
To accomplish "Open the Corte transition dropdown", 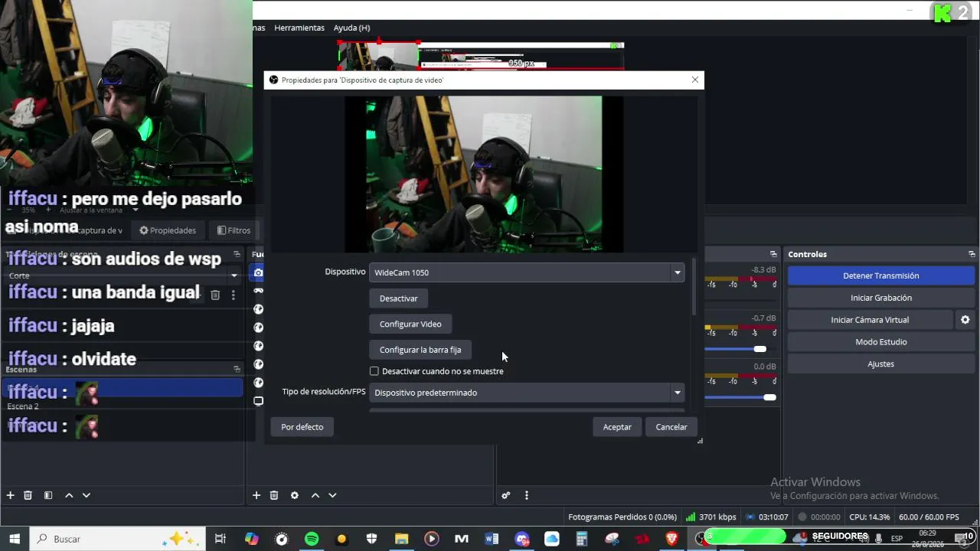I will pyautogui.click(x=123, y=275).
